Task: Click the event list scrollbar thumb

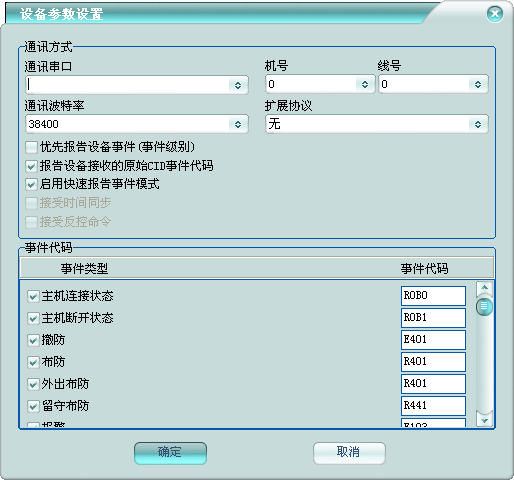Action: click(484, 307)
